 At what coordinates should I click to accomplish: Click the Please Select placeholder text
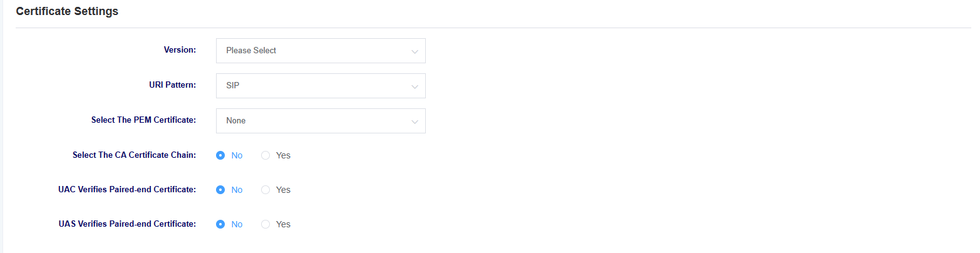click(x=251, y=51)
